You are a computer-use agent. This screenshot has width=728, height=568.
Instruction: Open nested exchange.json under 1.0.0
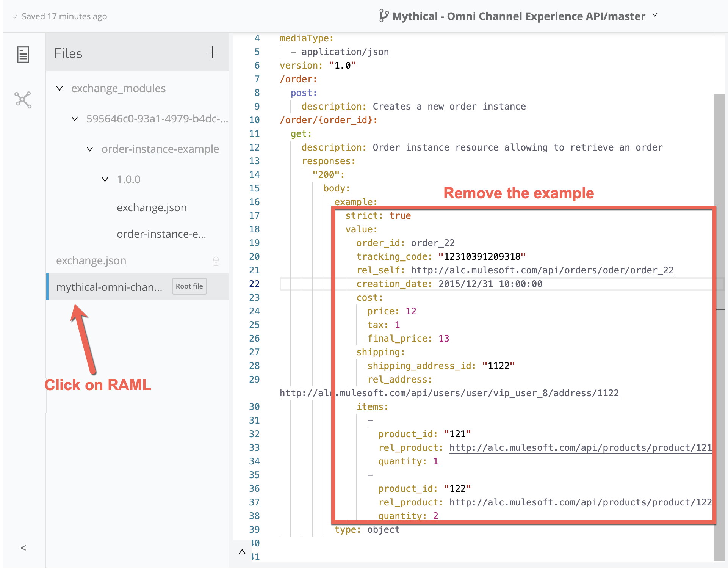(152, 207)
